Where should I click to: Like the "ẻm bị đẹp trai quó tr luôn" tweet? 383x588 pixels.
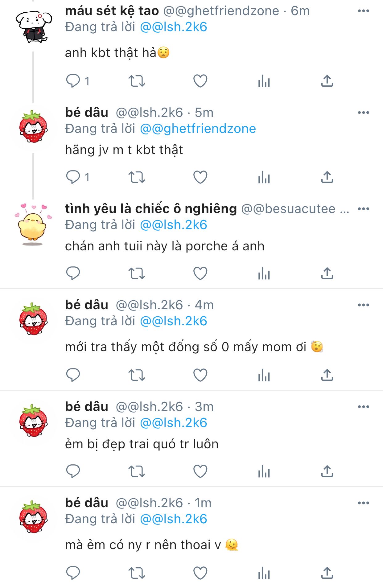click(x=200, y=471)
